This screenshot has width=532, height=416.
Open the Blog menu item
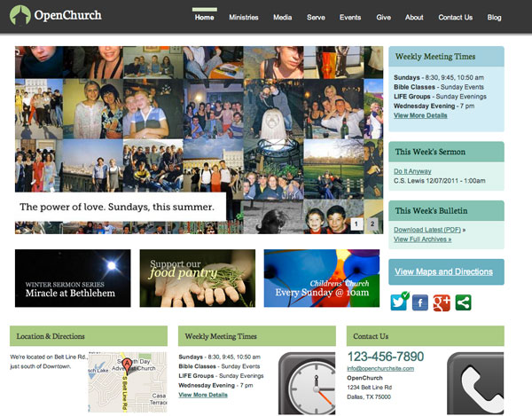tap(495, 18)
